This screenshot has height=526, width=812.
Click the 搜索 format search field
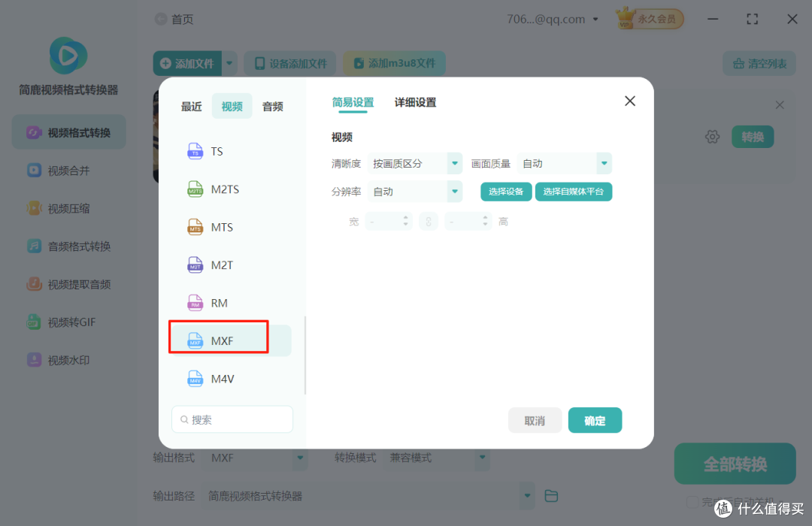(x=232, y=419)
